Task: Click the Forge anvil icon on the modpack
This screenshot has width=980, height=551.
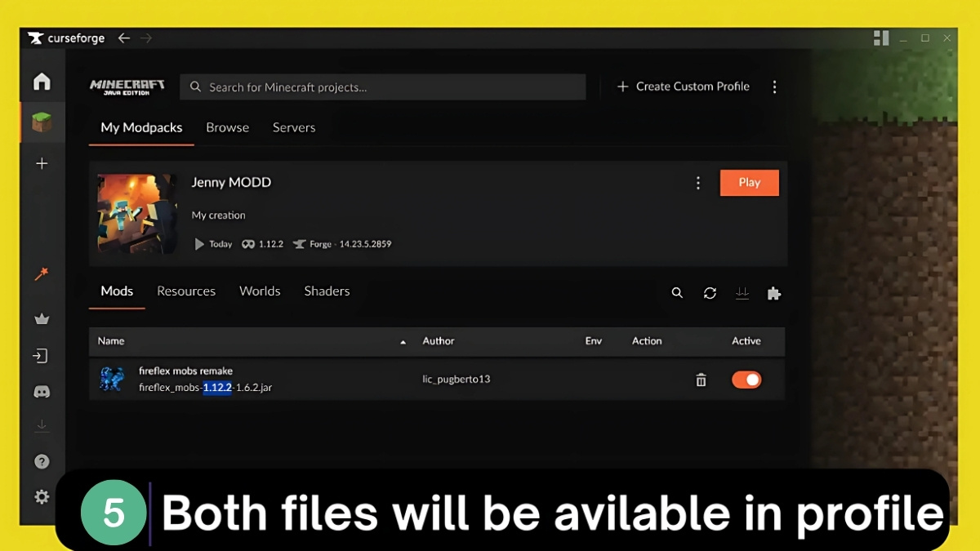Action: (299, 244)
